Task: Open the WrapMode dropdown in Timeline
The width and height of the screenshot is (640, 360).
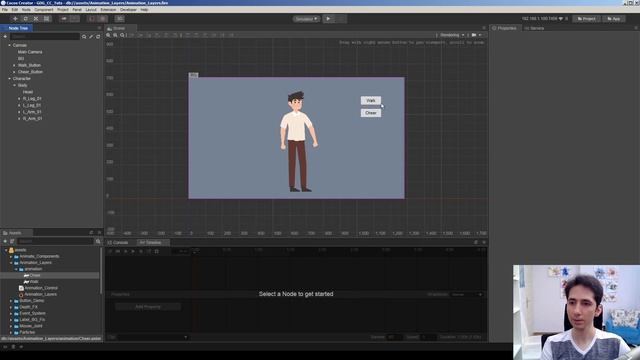Action: coord(467,294)
